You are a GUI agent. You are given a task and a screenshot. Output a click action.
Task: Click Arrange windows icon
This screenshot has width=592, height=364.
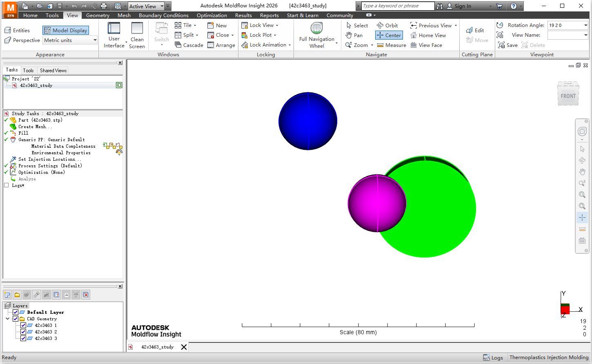221,45
